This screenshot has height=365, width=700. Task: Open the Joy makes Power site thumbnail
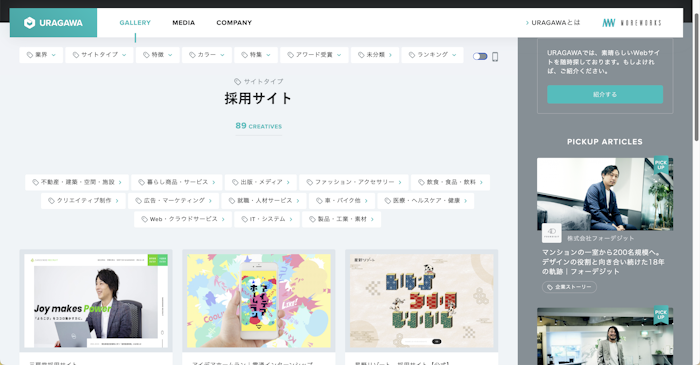96,301
